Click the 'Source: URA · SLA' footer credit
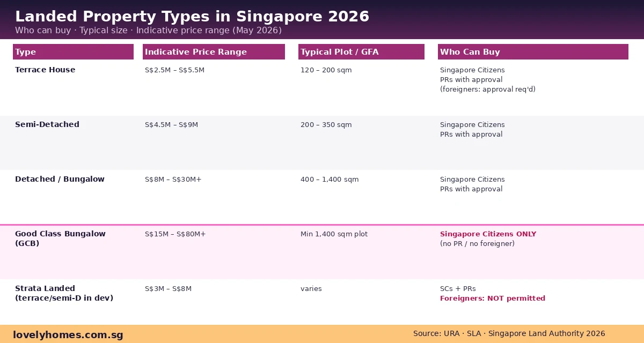The height and width of the screenshot is (343, 644). (x=509, y=333)
